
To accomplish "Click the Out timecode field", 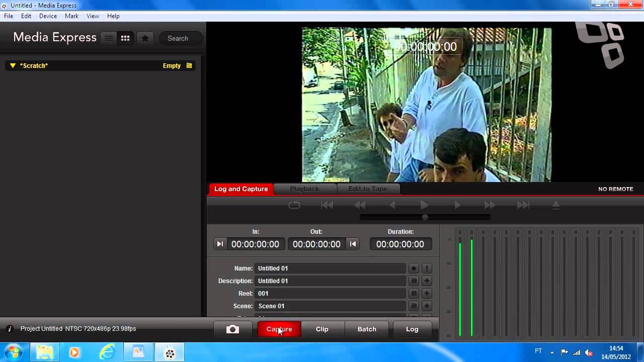I will click(316, 244).
